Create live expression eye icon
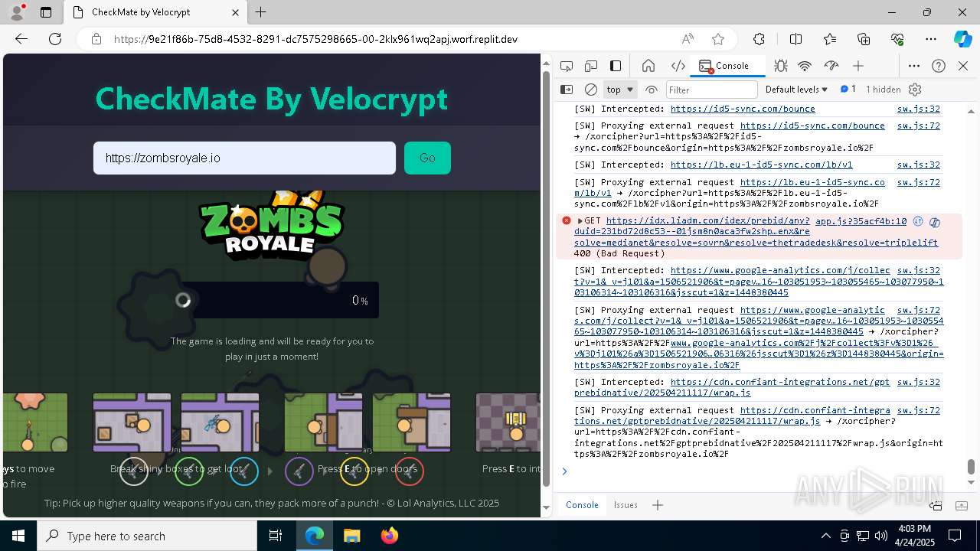Screen dimensions: 980x551 [652, 90]
